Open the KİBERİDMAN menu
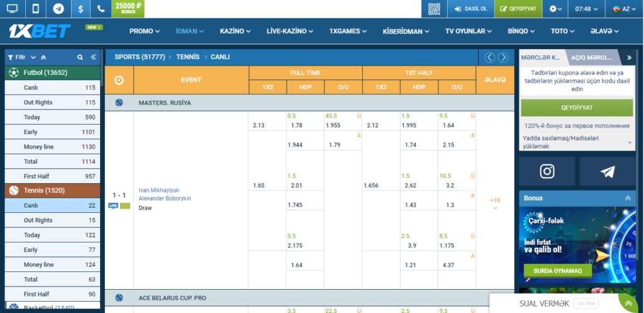 [406, 31]
